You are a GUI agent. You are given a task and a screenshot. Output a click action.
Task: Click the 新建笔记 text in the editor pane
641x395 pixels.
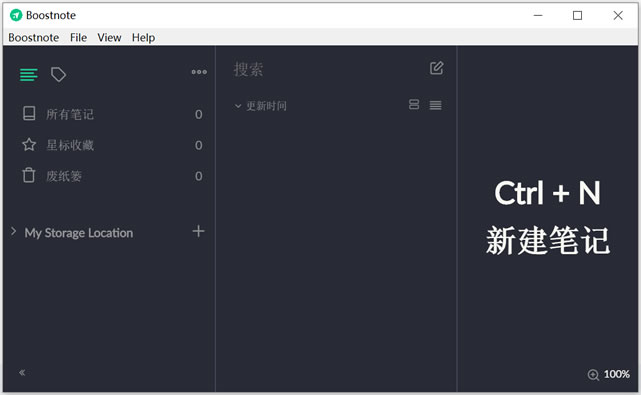pos(548,240)
